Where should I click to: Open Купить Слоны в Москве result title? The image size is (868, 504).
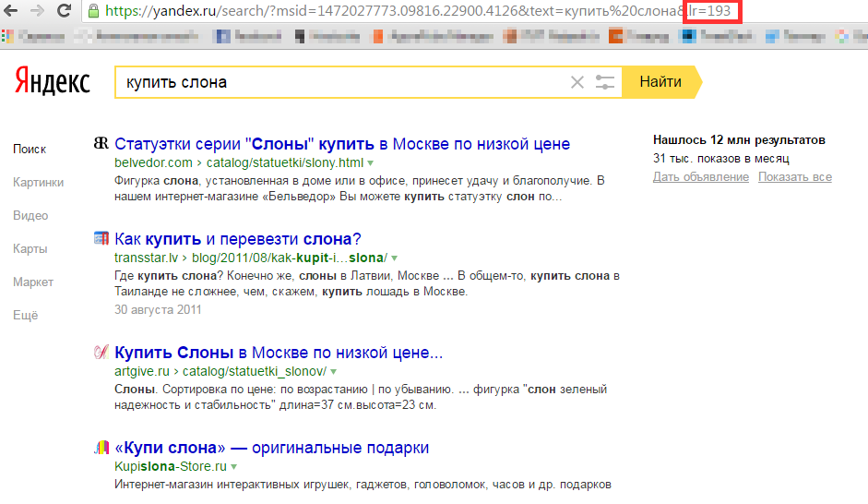279,353
